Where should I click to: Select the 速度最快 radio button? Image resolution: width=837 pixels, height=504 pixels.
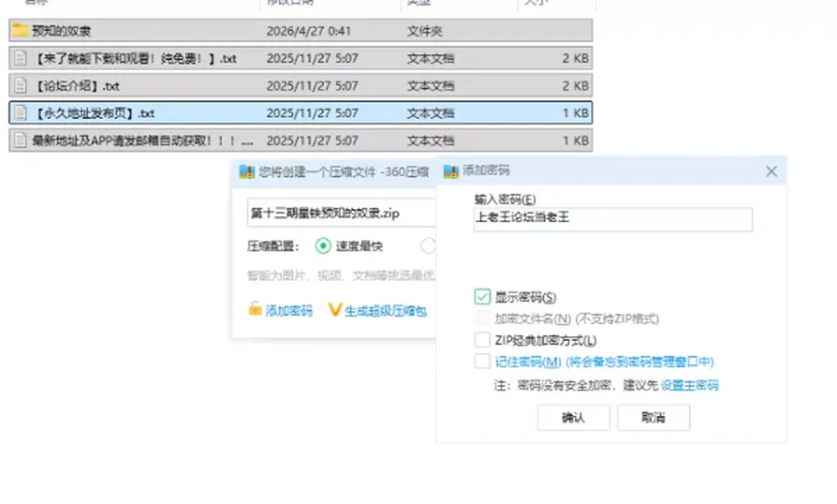pos(323,246)
